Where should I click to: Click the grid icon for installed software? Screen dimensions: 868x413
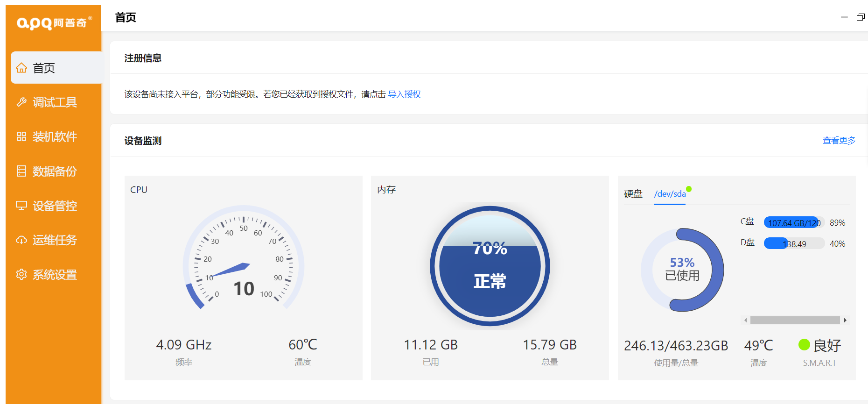point(21,137)
